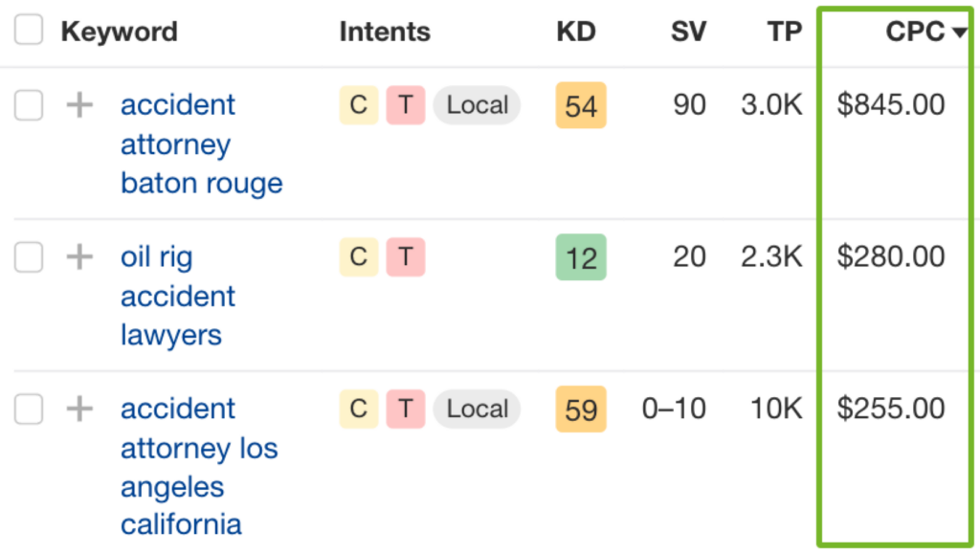
Task: Open keyword "accident attorney baton rouge"
Action: click(x=178, y=144)
